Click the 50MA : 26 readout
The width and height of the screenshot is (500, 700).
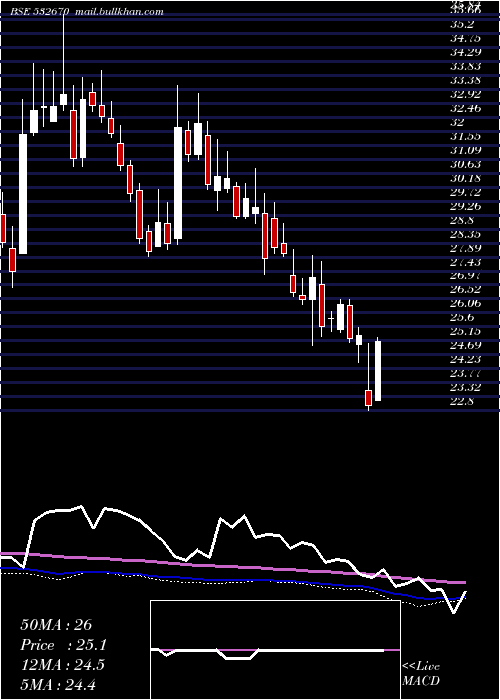(x=56, y=625)
